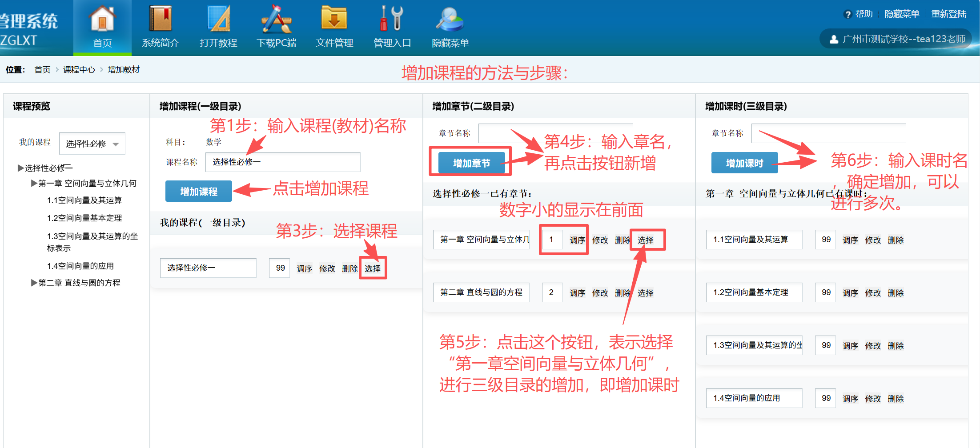Viewport: 980px width, 448px height.
Task: Click 重新登陆 in top right
Action: 948,14
